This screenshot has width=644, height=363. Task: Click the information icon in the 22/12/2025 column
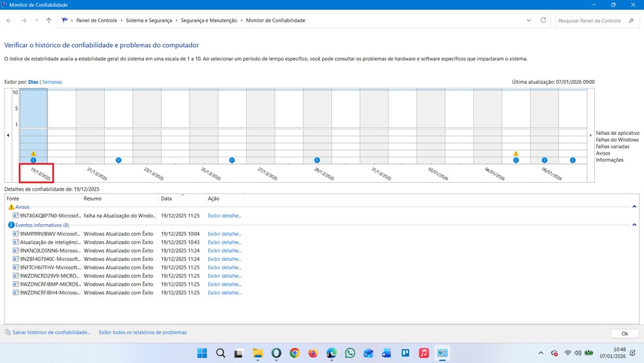coord(118,160)
